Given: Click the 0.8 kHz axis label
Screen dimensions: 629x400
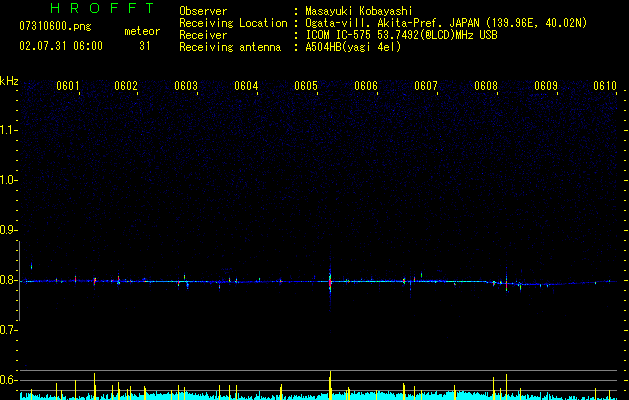Looking at the screenshot, I should 8,280.
